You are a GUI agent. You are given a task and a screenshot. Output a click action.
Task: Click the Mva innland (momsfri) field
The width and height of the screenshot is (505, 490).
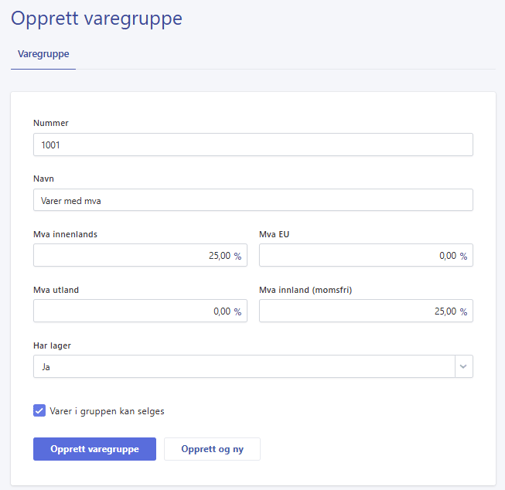[366, 311]
